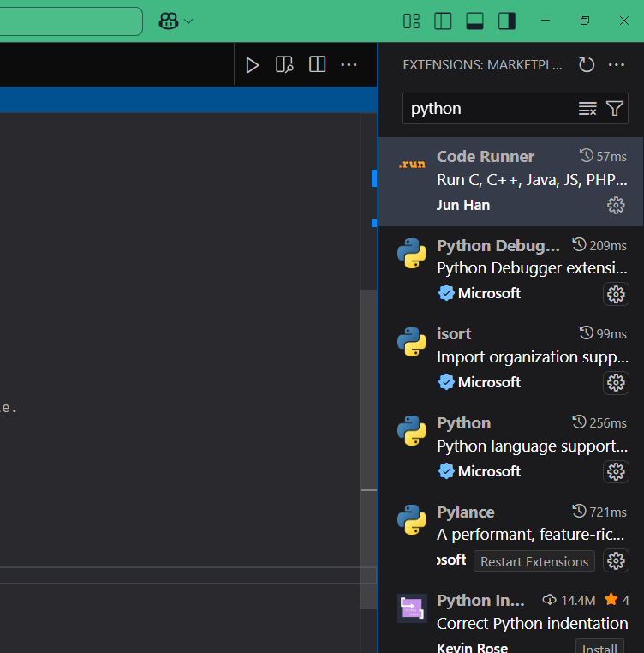Open the Code Runner manage gear
Image resolution: width=644 pixels, height=653 pixels.
(x=616, y=205)
